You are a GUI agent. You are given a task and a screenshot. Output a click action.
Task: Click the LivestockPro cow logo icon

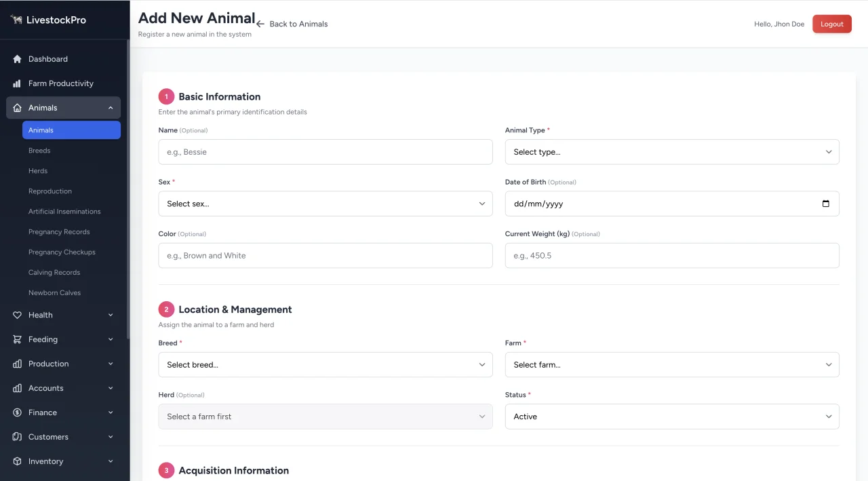coord(16,20)
